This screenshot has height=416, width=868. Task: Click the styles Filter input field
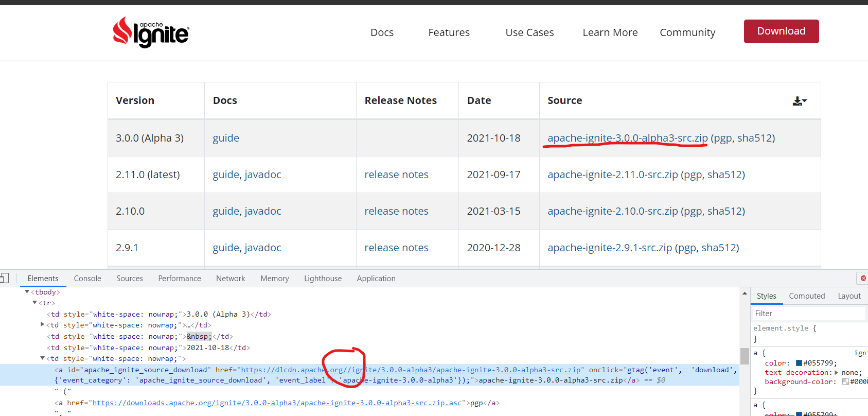[809, 314]
